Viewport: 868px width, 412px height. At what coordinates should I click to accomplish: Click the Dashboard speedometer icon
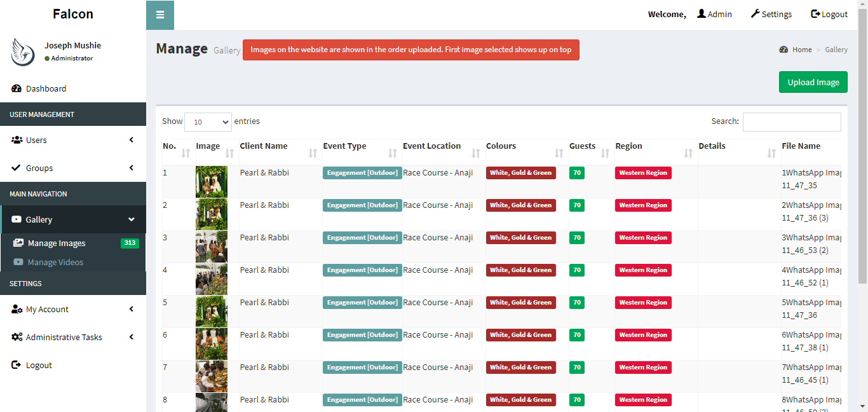click(x=17, y=88)
